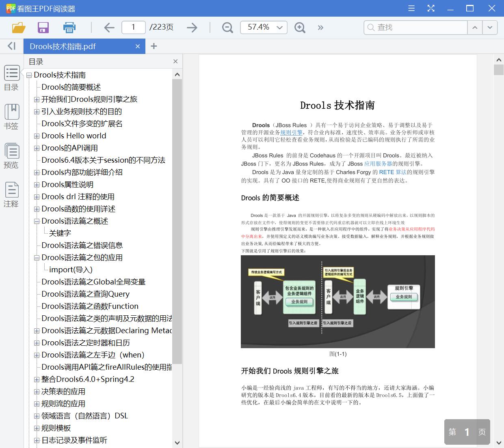The height and width of the screenshot is (448, 504).
Task: Collapse Drools语法篇之概述 node
Action: (37, 221)
